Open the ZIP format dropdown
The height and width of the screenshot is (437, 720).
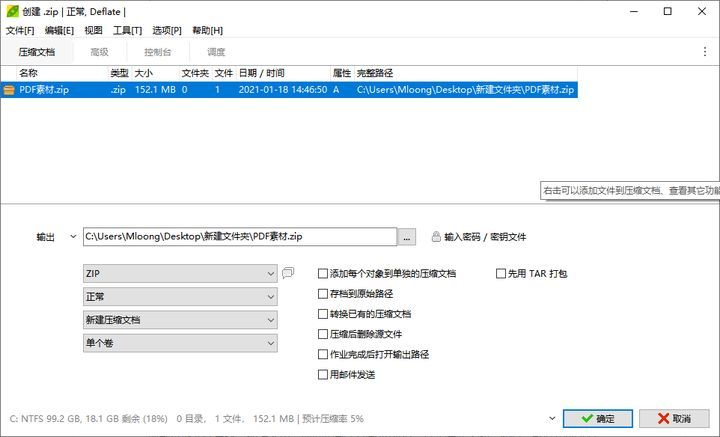coord(180,274)
